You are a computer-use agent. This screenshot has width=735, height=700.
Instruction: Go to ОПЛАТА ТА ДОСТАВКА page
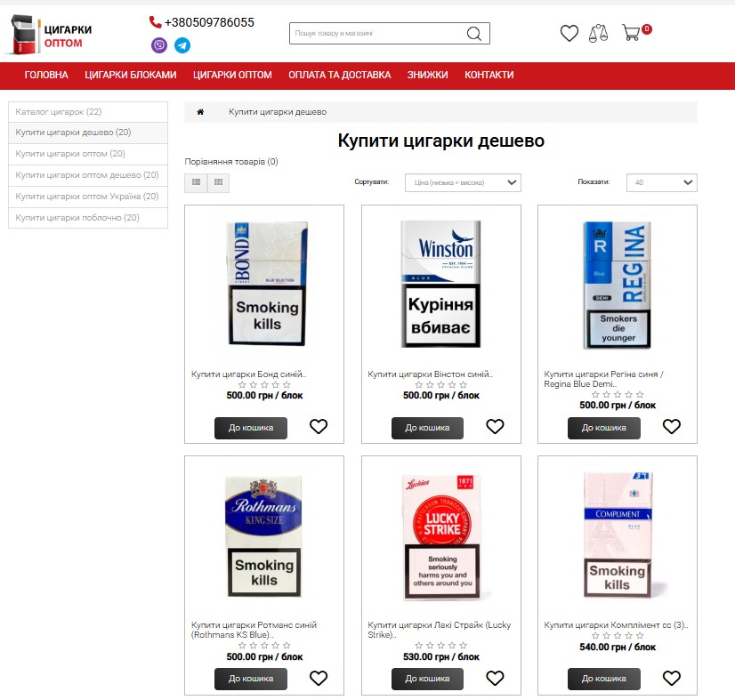(339, 75)
